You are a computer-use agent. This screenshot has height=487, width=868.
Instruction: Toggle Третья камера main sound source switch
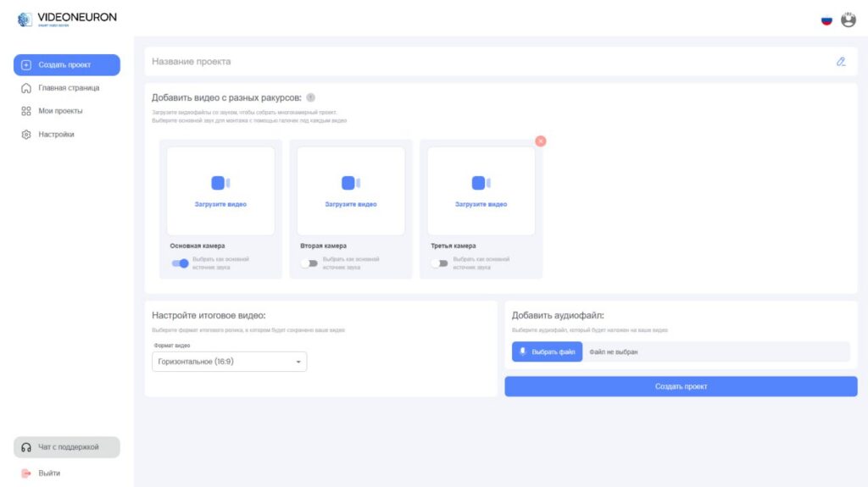438,263
